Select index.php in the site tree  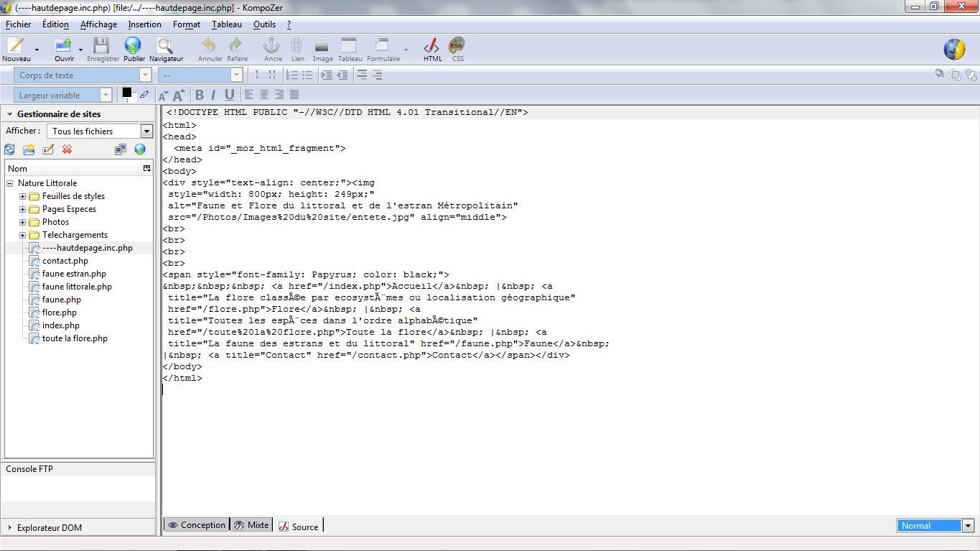[x=60, y=325]
